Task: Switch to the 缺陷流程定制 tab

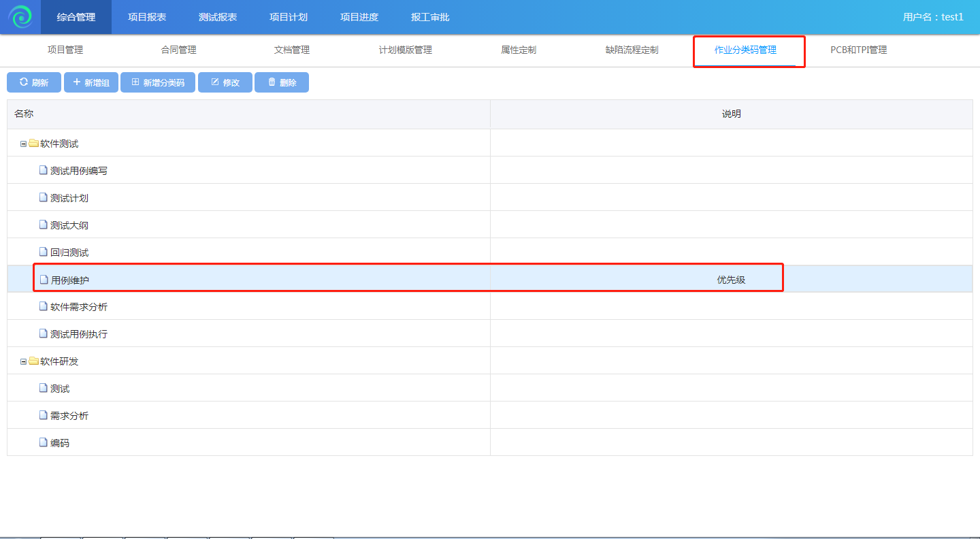Action: [x=632, y=50]
